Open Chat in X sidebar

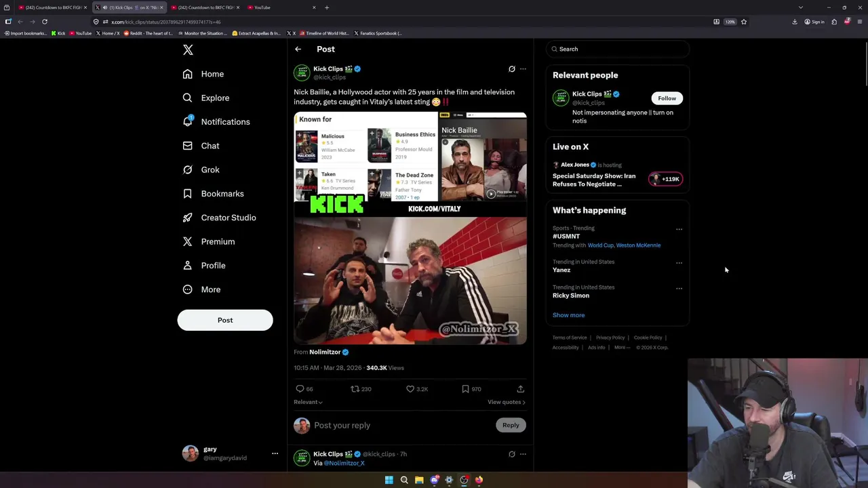[201, 146]
